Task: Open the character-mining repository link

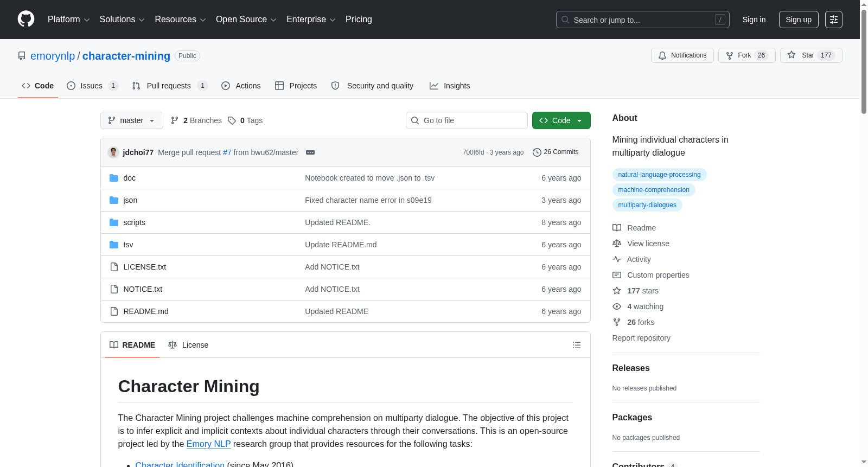Action: pyautogui.click(x=126, y=56)
